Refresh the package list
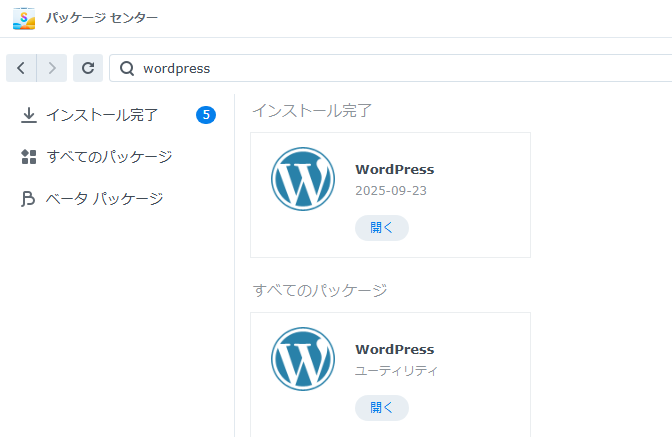672x437 pixels. coord(88,68)
